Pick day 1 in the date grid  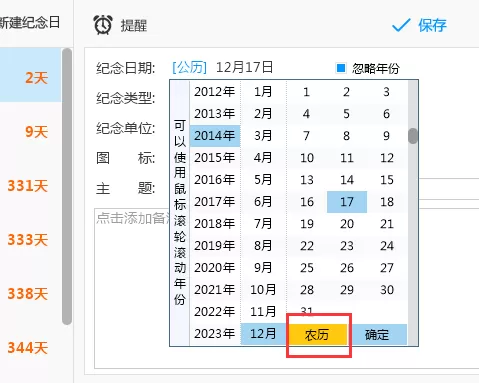307,92
